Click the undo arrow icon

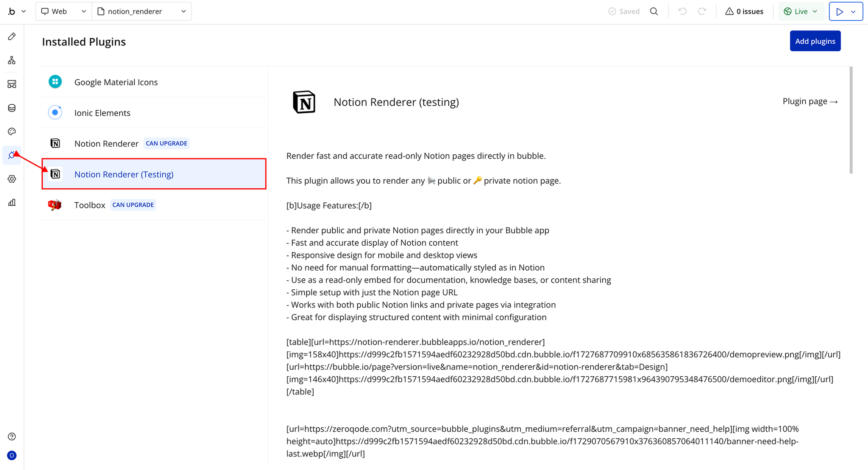(682, 11)
